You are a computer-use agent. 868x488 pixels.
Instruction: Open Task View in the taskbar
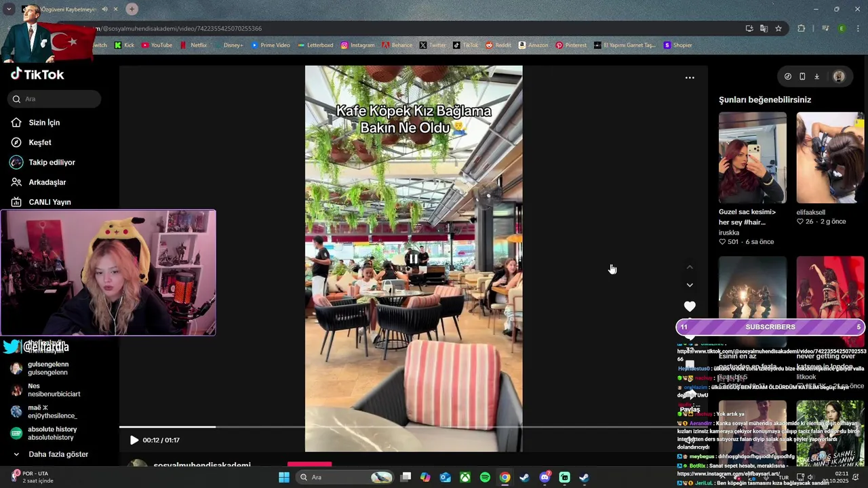[x=406, y=477]
